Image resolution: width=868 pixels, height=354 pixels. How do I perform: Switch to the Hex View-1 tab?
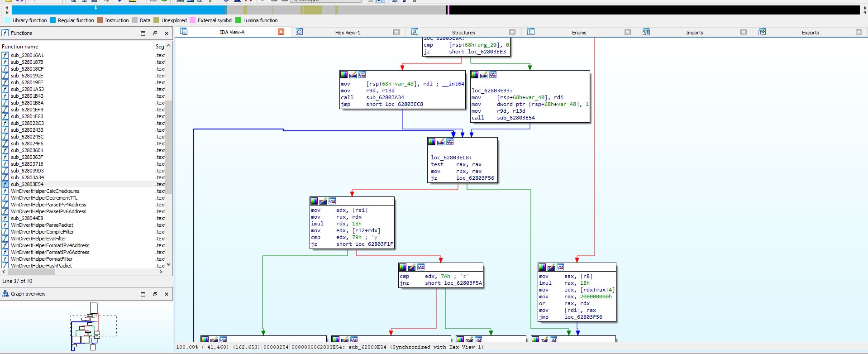point(348,33)
